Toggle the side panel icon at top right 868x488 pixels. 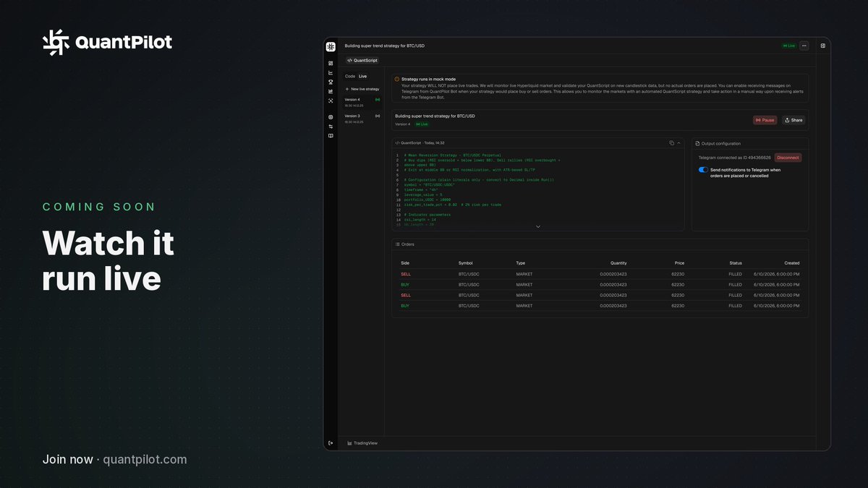click(823, 46)
